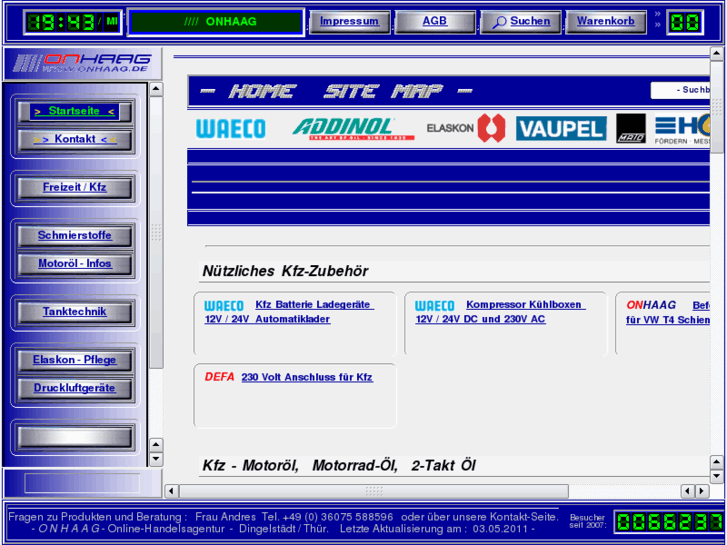Screen dimensions: 727x545
Task: Click the horizontal scrollbar thumb
Action: (x=374, y=491)
